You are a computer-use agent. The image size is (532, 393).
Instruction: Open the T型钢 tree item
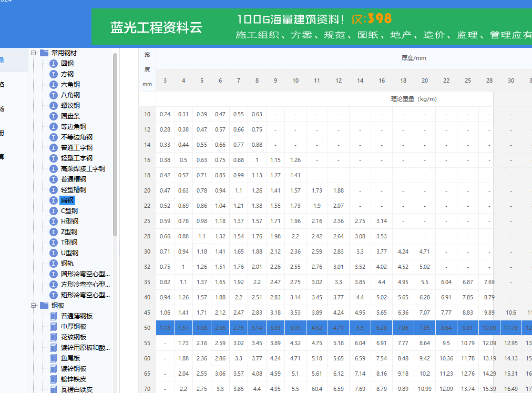(x=69, y=243)
